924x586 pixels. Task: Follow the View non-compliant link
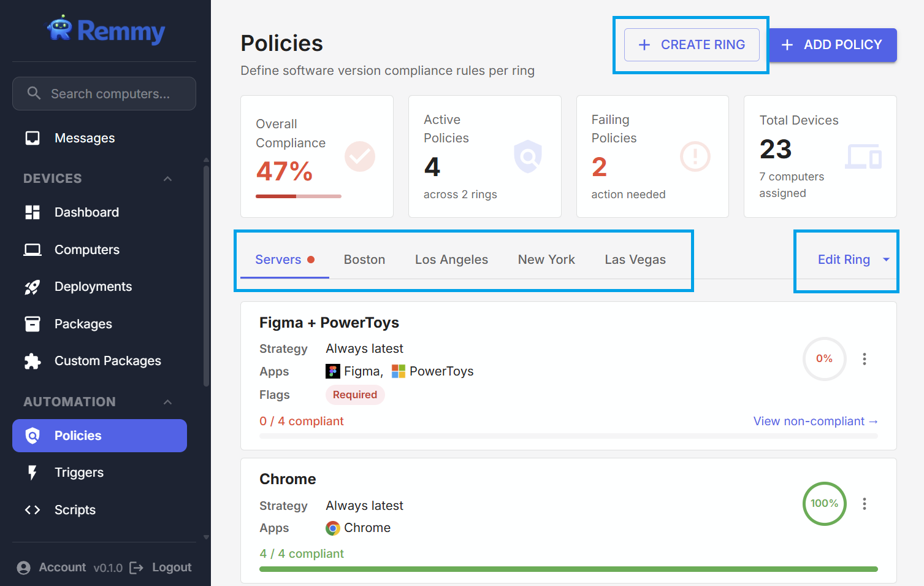click(815, 421)
